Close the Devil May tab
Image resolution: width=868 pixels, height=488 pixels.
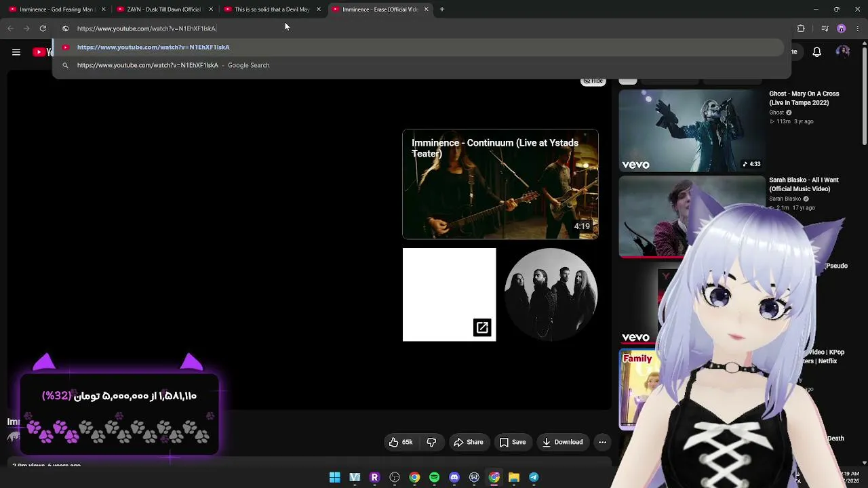[319, 9]
